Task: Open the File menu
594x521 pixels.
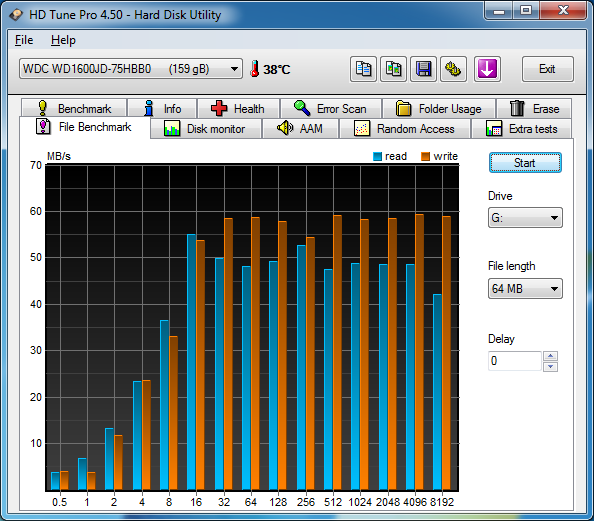Action: [x=24, y=40]
